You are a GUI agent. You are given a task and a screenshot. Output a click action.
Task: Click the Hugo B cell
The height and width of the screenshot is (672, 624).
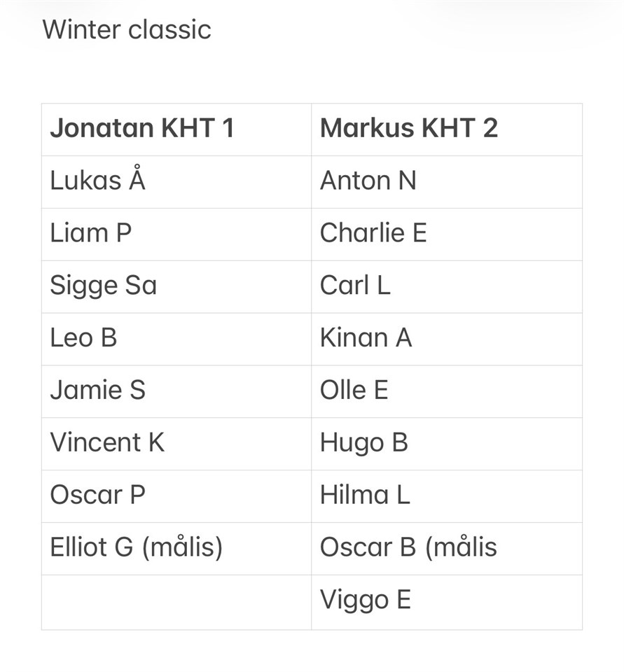[364, 442]
